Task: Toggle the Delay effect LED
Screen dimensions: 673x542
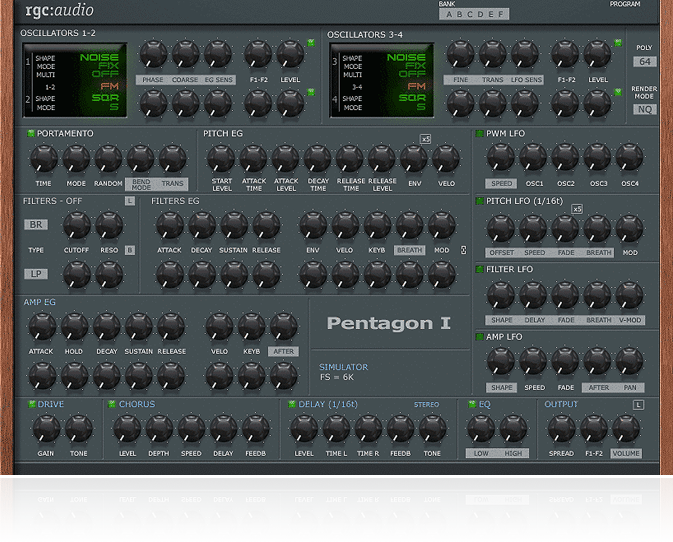Action: tap(292, 404)
